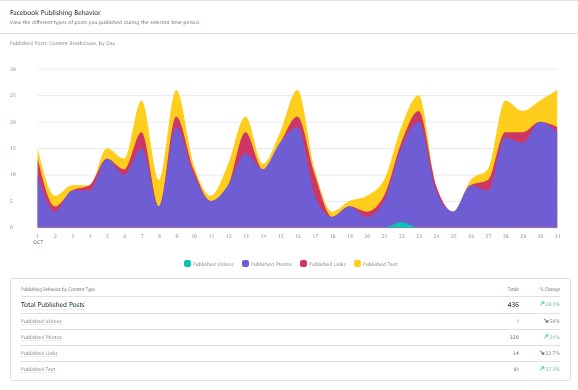
Task: Click the teal video area near day 22
Action: coord(402,225)
